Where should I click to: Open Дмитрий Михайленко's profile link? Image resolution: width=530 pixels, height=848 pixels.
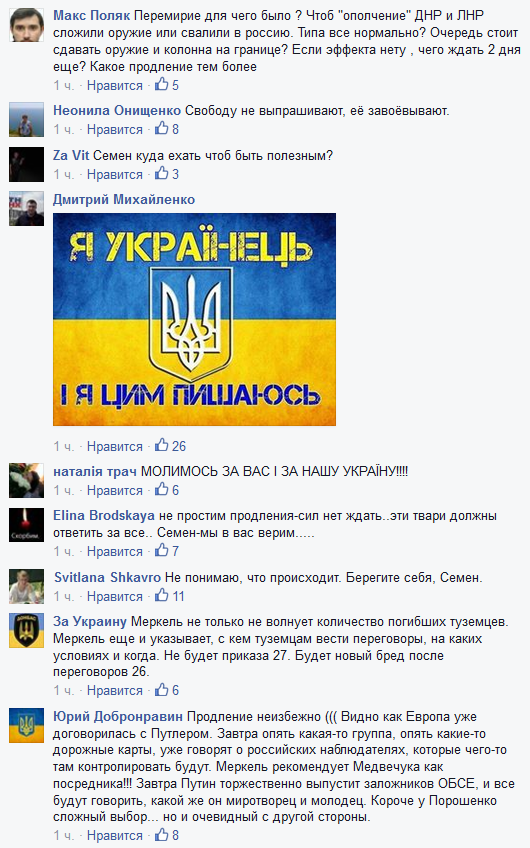point(124,200)
